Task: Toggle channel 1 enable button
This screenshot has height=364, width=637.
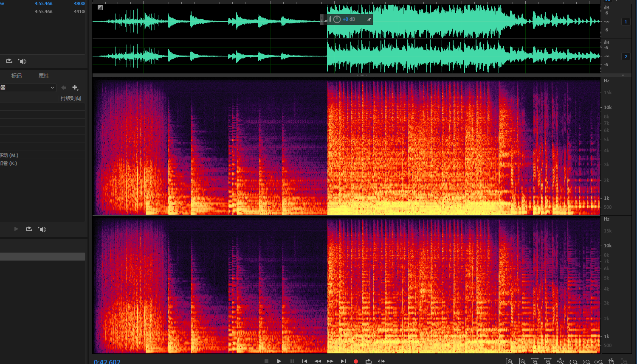Action: click(626, 22)
